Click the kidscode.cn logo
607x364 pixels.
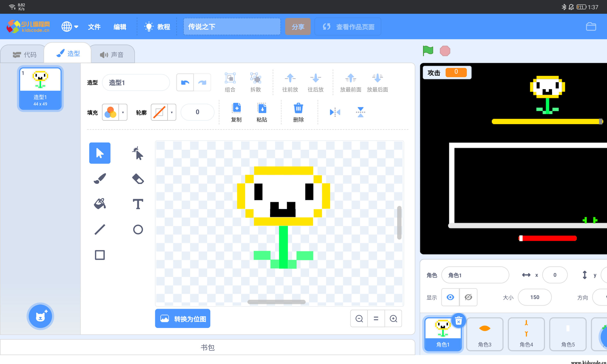pos(28,27)
